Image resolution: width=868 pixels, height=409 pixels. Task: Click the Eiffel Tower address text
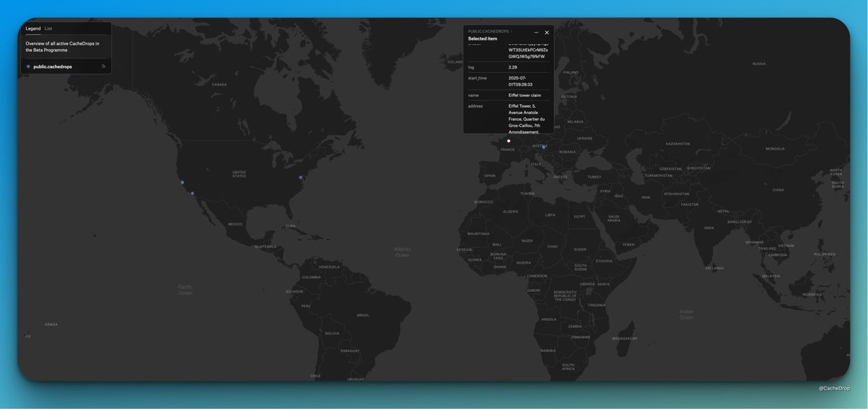(x=527, y=119)
